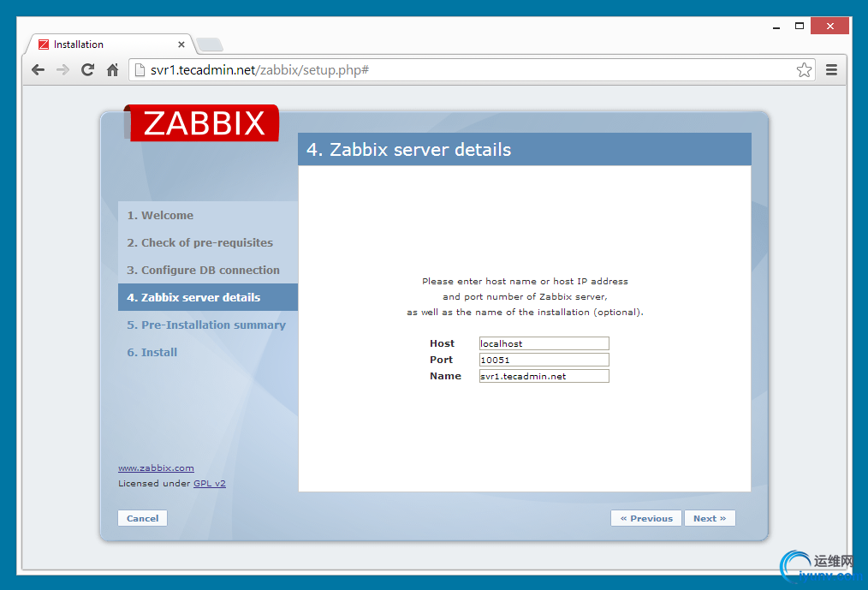Open the www.zabbix.com link
Screen dimensions: 868x590
pyautogui.click(x=156, y=468)
